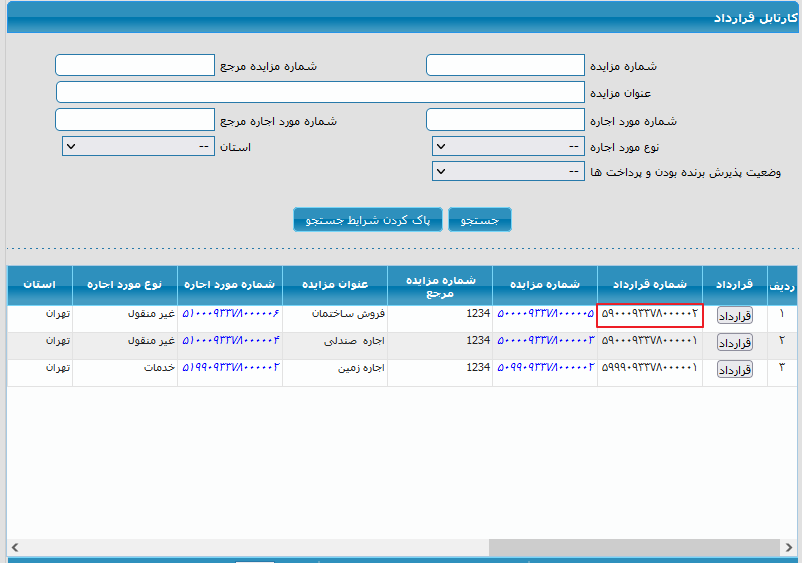The width and height of the screenshot is (802, 563).
Task: Select the فروش ساختمان title cell
Action: point(335,319)
